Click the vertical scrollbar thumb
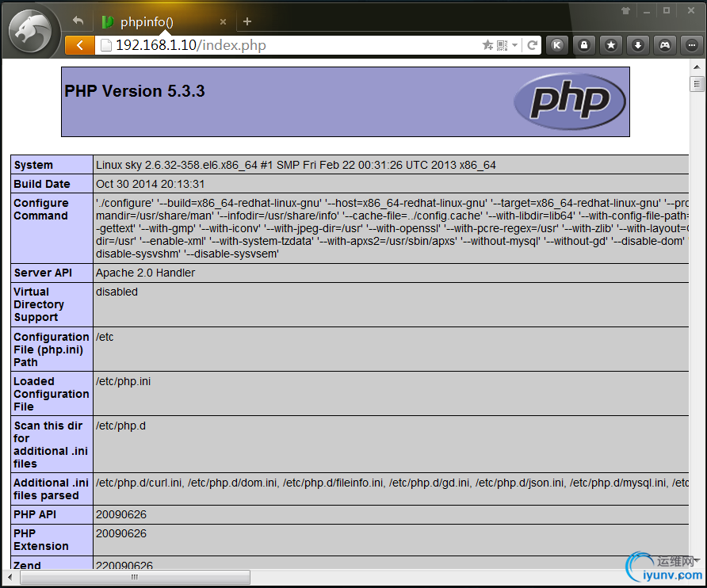Image resolution: width=707 pixels, height=588 pixels. (697, 84)
